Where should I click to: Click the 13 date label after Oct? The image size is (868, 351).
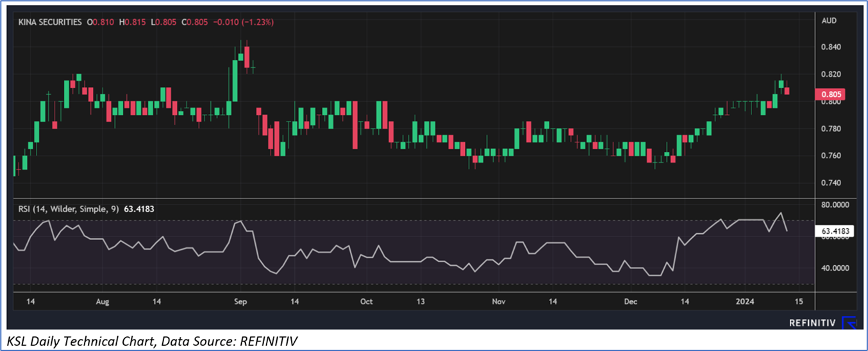[421, 301]
